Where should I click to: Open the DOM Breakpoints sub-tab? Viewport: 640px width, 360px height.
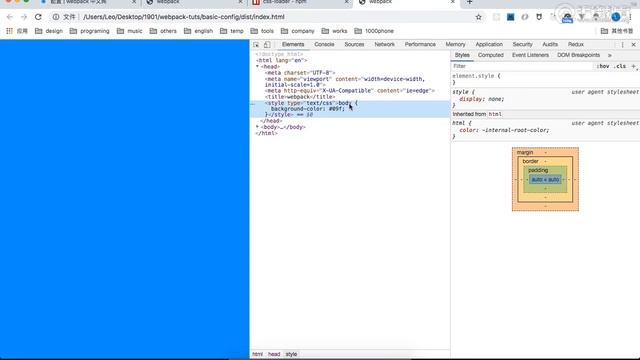pos(578,55)
